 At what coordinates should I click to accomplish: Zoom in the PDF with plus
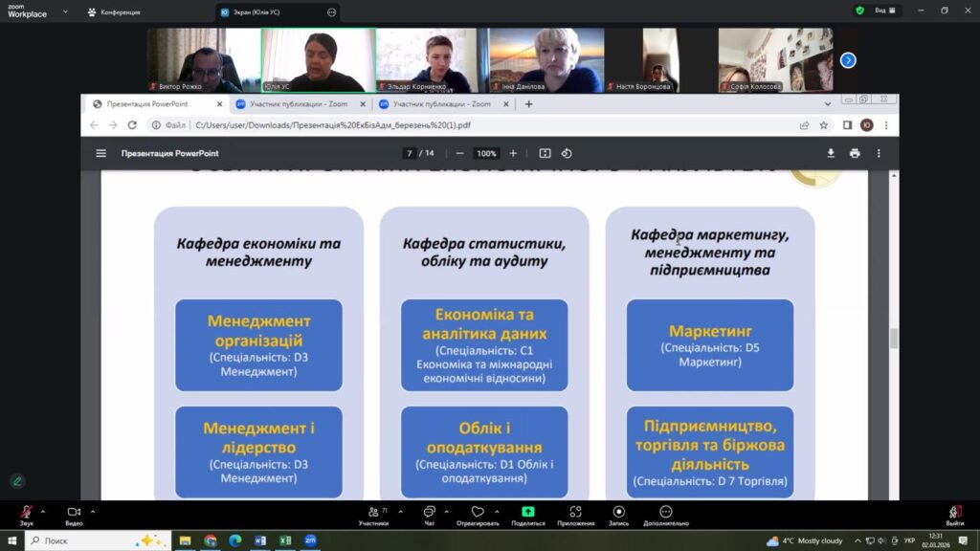coord(513,153)
